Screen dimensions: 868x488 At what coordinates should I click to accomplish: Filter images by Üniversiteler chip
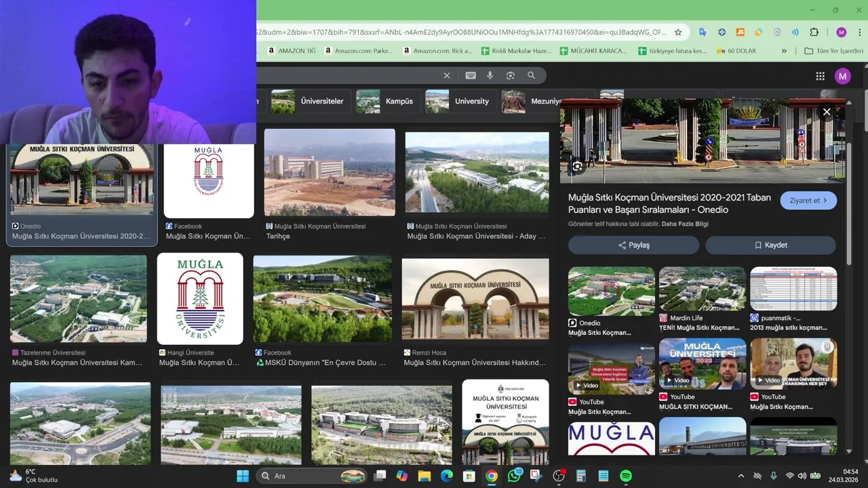tap(311, 101)
